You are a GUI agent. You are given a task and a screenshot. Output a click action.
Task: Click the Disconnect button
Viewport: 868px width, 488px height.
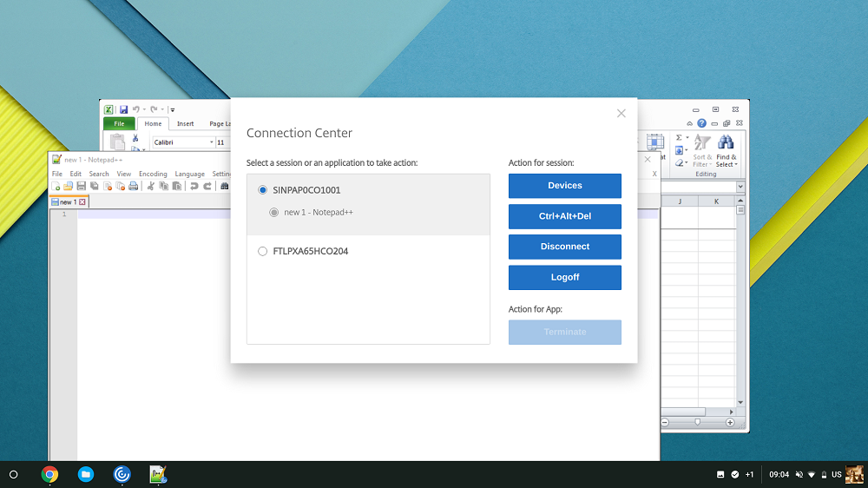pyautogui.click(x=565, y=247)
